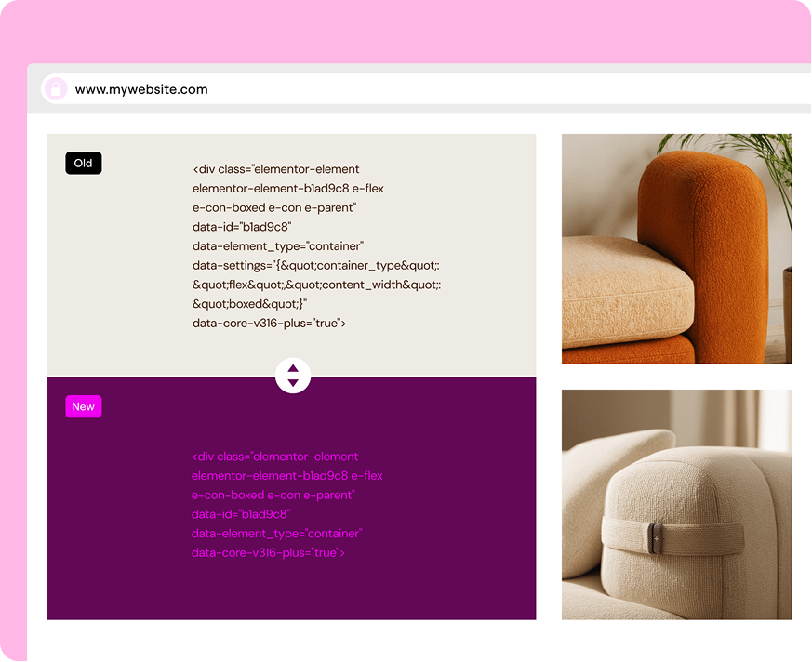Viewport: 812px width, 662px height.
Task: Open the orange sofa image
Action: click(677, 249)
